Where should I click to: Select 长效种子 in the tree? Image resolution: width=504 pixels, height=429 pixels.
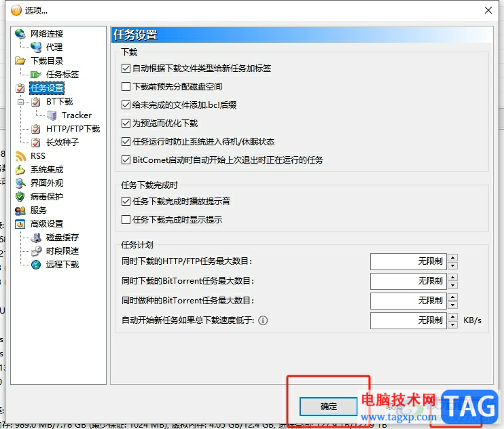62,143
